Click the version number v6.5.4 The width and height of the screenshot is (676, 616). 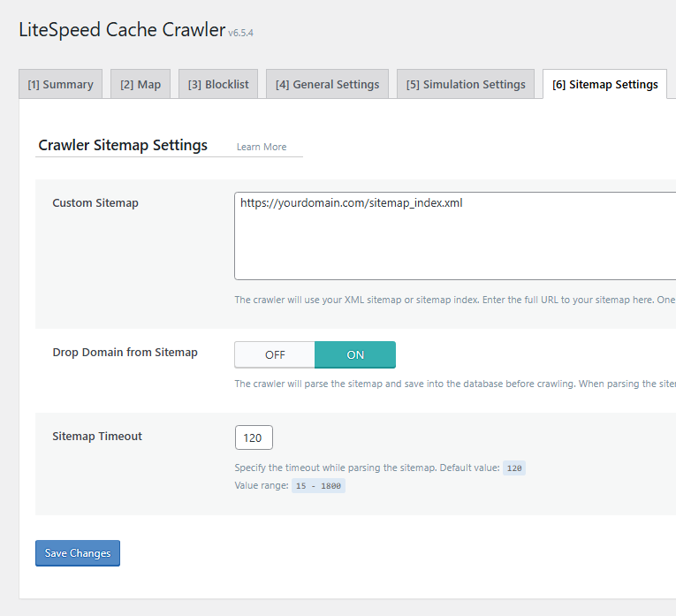click(240, 33)
